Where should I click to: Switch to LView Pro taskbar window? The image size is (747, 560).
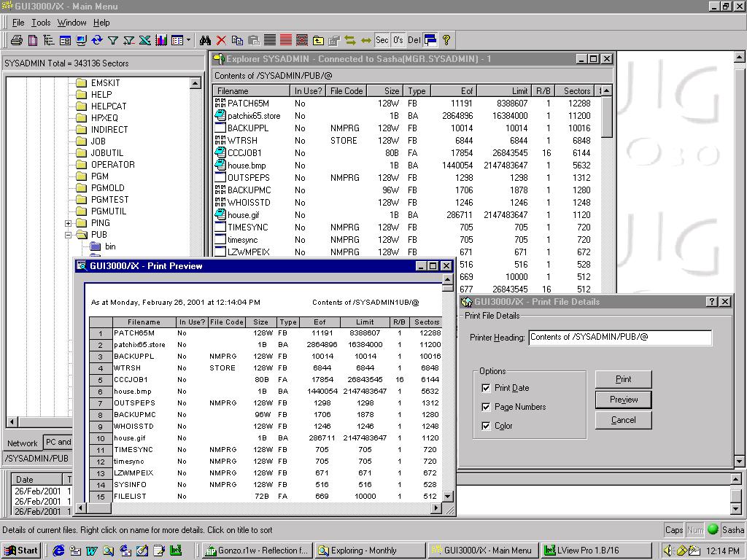(596, 551)
